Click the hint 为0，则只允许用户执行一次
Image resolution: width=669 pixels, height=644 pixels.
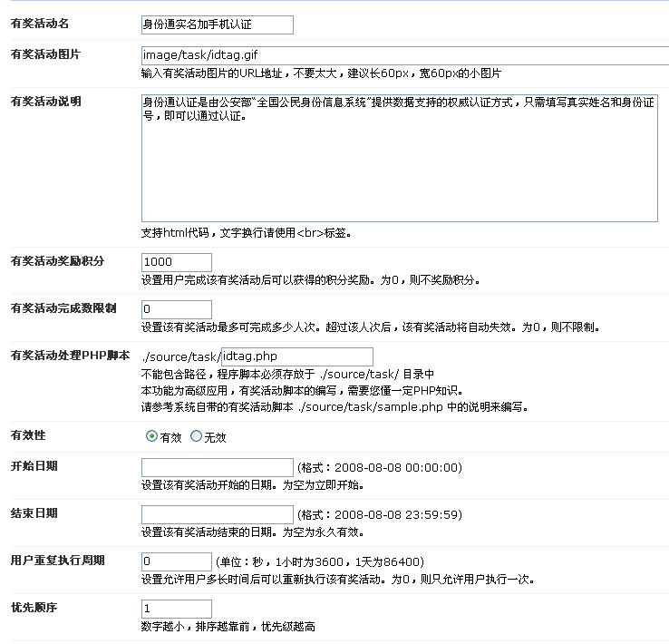[x=463, y=580]
